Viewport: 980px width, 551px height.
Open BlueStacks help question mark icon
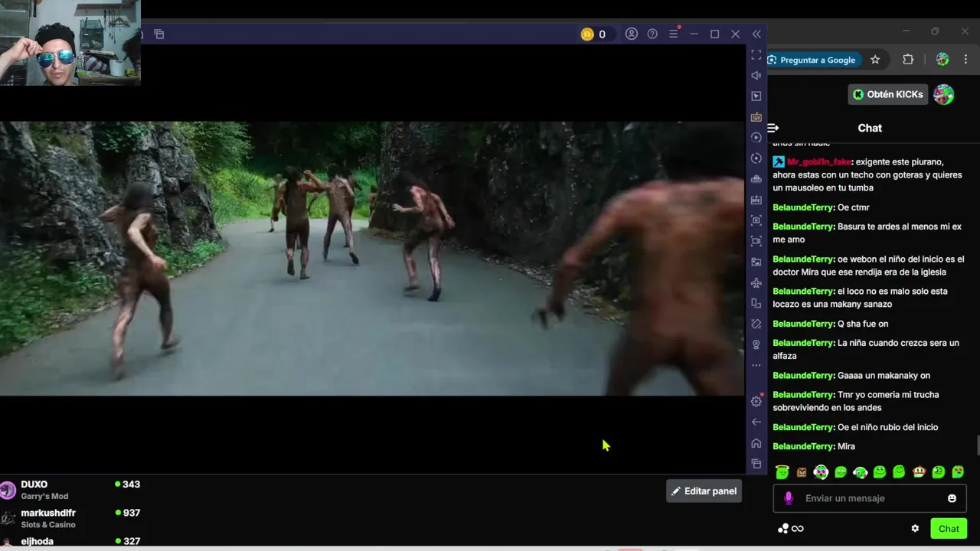652,34
